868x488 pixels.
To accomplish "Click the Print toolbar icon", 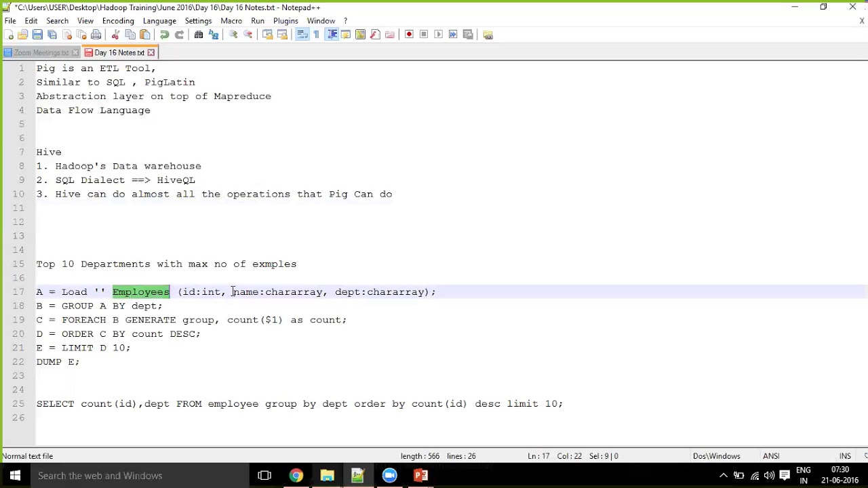I will [x=96, y=35].
